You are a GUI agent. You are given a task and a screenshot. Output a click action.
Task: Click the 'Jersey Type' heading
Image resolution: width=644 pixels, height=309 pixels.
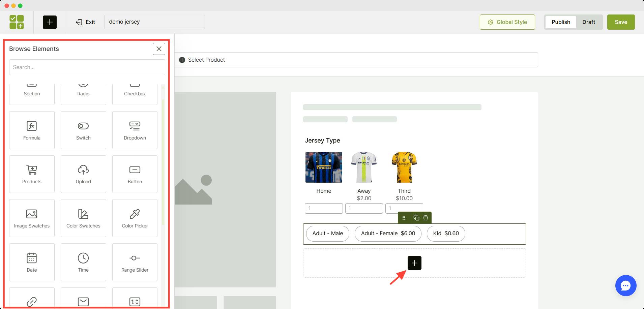pos(322,141)
